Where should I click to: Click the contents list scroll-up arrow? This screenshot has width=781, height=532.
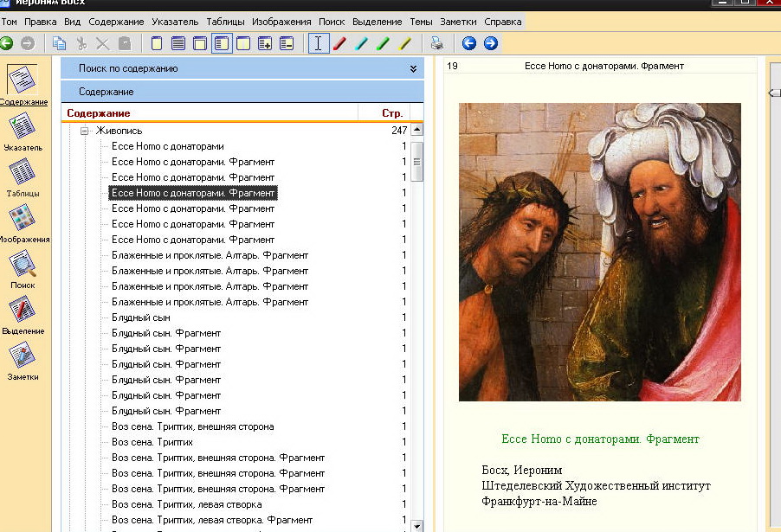[x=417, y=130]
